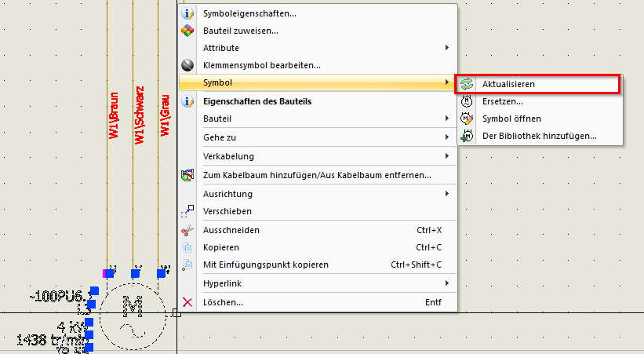
Task: Expand the Attribute submenu arrow
Action: pos(446,48)
